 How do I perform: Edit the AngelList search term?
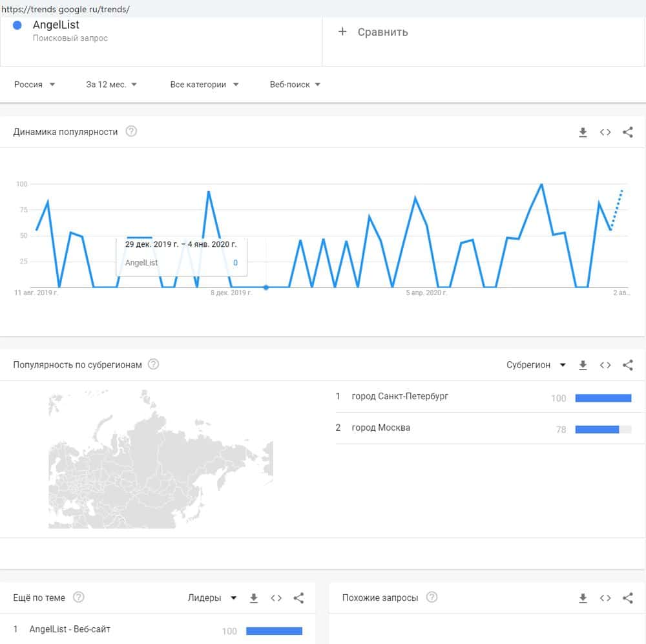(56, 25)
